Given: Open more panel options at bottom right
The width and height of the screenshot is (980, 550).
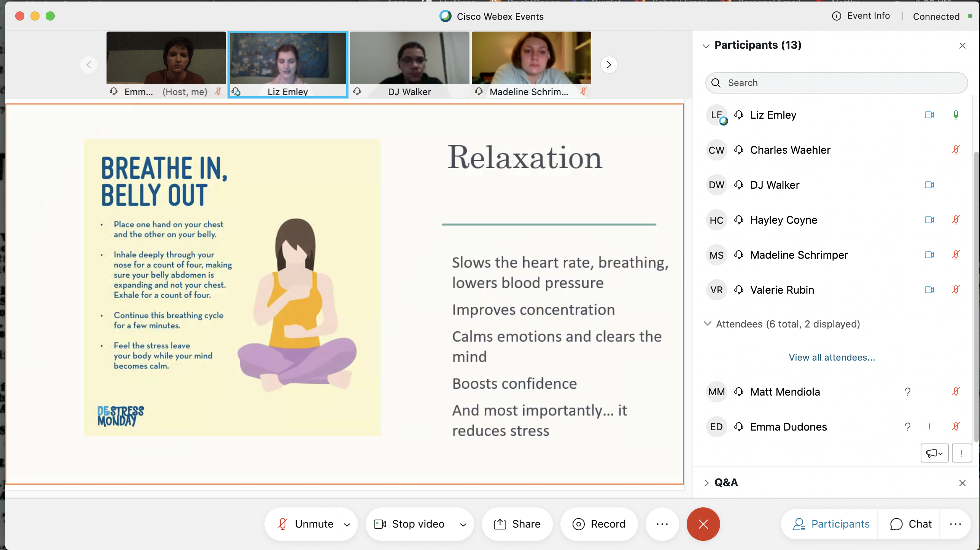Looking at the screenshot, I should 955,524.
